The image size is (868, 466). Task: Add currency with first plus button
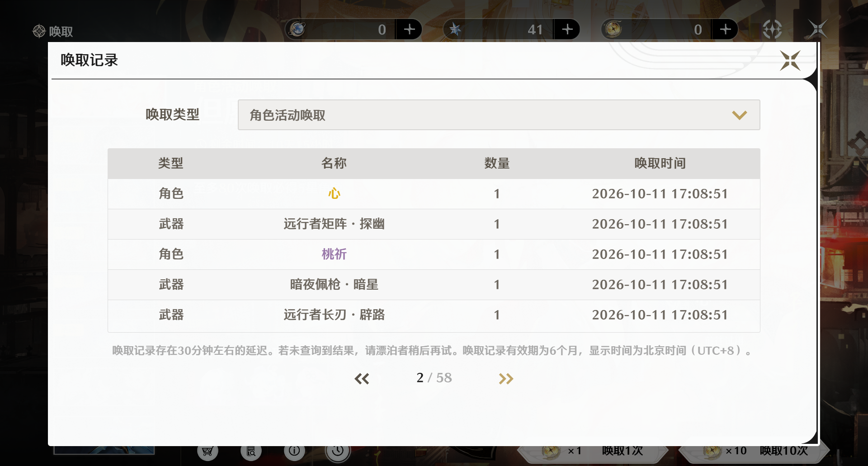pos(409,29)
